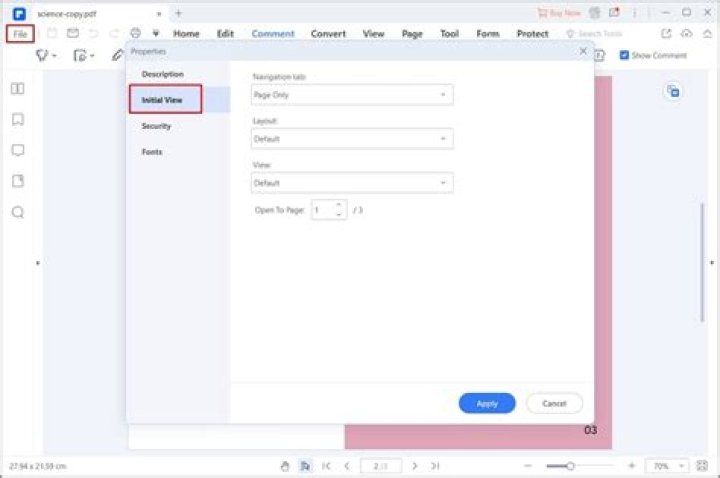Click the area highlight tool icon
This screenshot has width=720, height=478.
80,56
